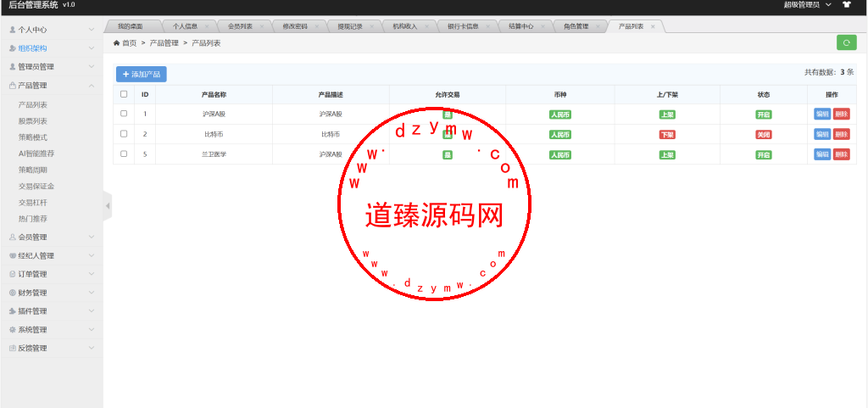Collapse the 产品管理 menu chevron
The height and width of the screenshot is (408, 868).
pos(92,86)
